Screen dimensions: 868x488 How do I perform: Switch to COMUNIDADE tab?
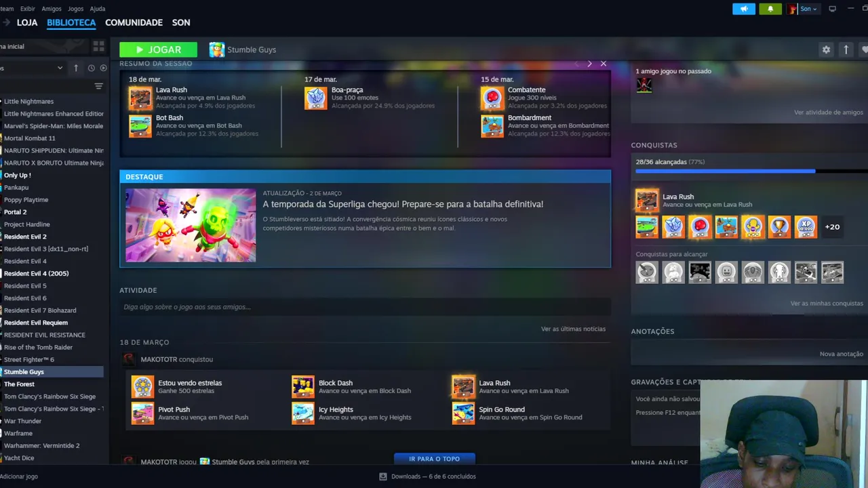coord(134,22)
